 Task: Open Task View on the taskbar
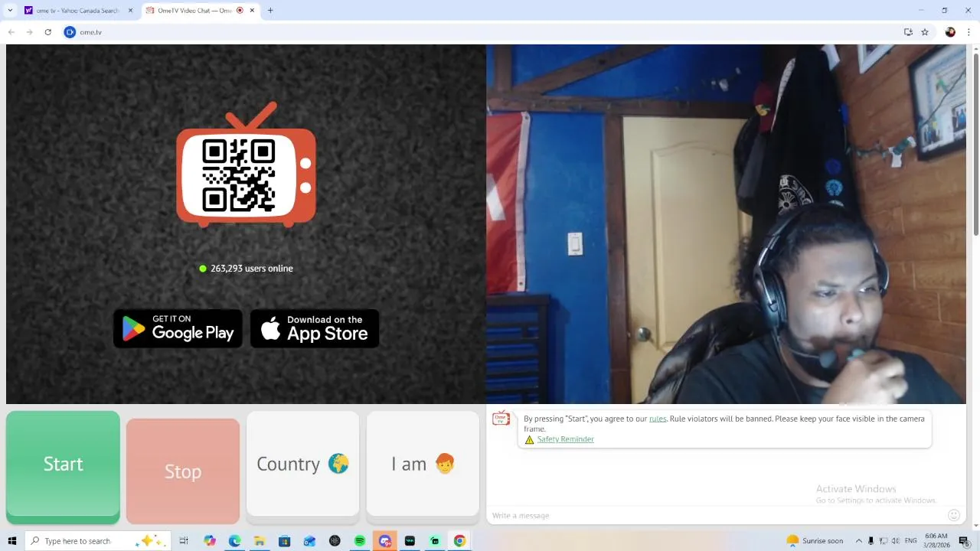pyautogui.click(x=184, y=541)
